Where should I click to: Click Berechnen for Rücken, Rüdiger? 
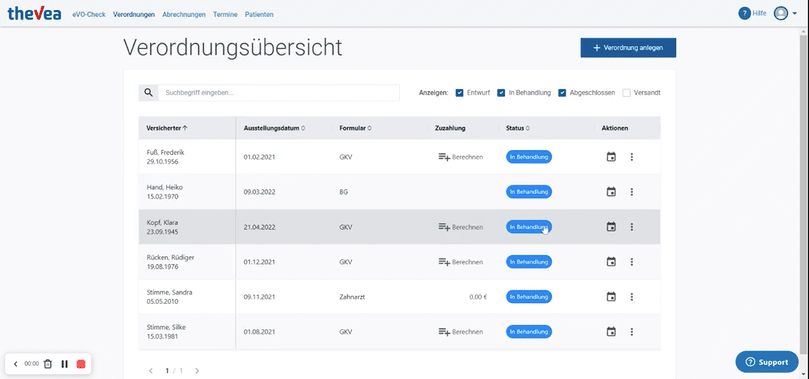pyautogui.click(x=461, y=262)
